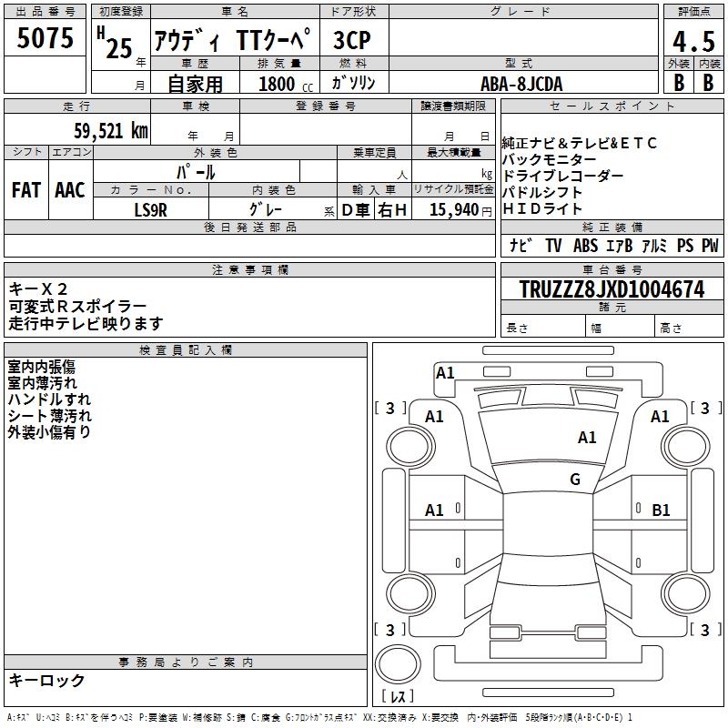This screenshot has height=728, width=728.
Task: Select the FAT shift value
Action: coord(26,190)
